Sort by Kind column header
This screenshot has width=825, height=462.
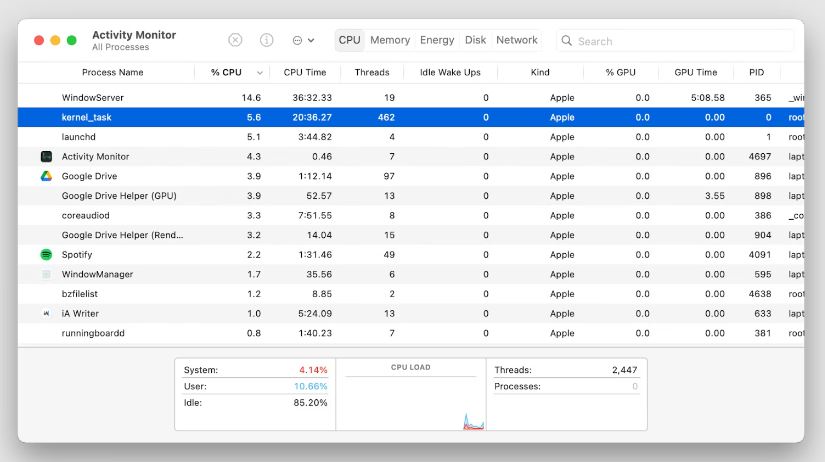pyautogui.click(x=540, y=72)
